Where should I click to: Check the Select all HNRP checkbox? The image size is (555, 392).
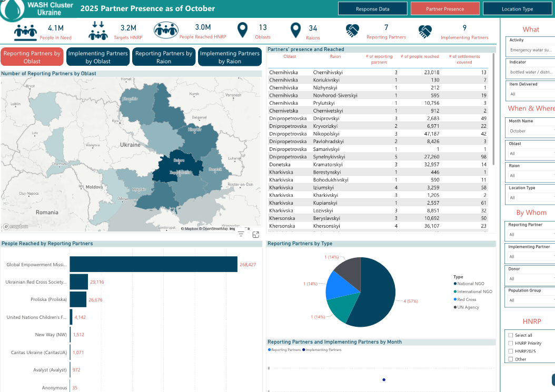pos(510,335)
